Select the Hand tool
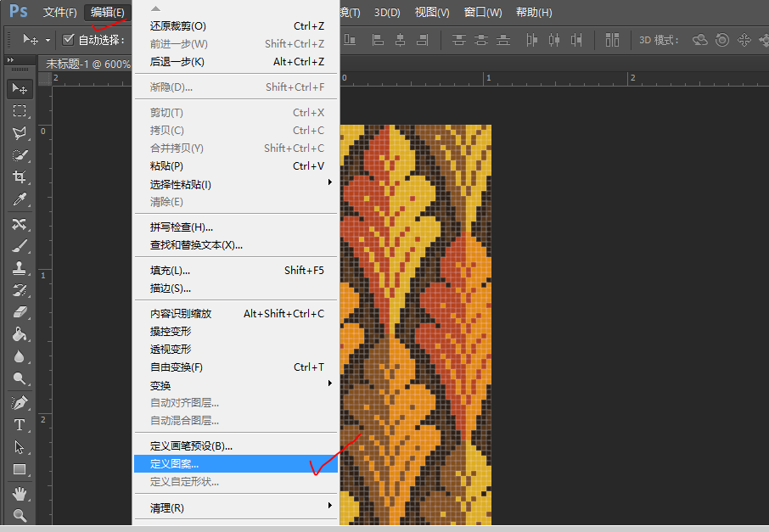 pos(20,494)
